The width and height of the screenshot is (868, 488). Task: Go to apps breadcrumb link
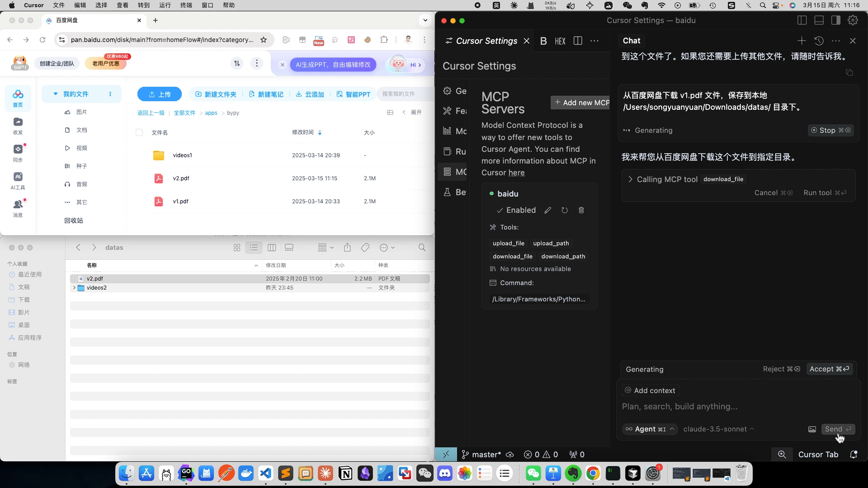point(211,113)
